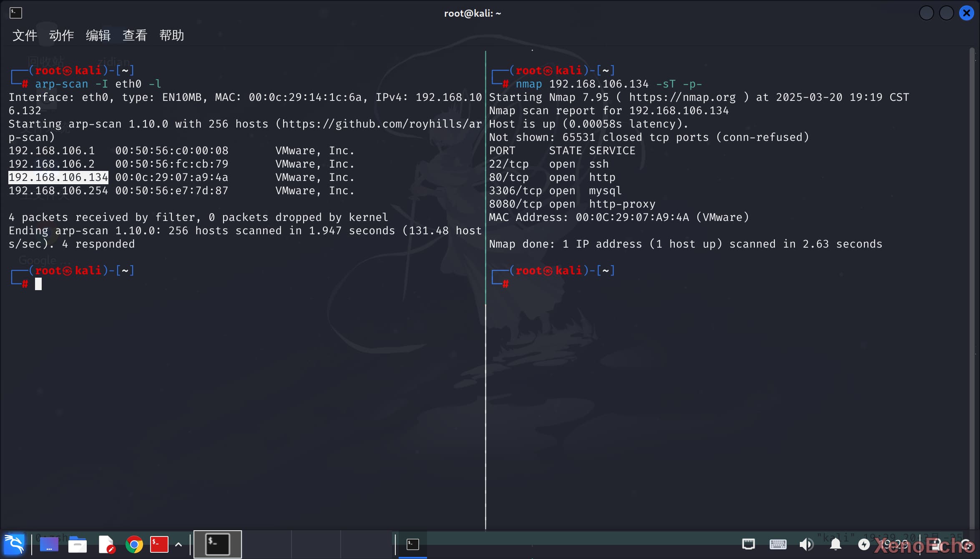Viewport: 980px width, 559px height.
Task: Launch the text editor from panel
Action: 106,544
